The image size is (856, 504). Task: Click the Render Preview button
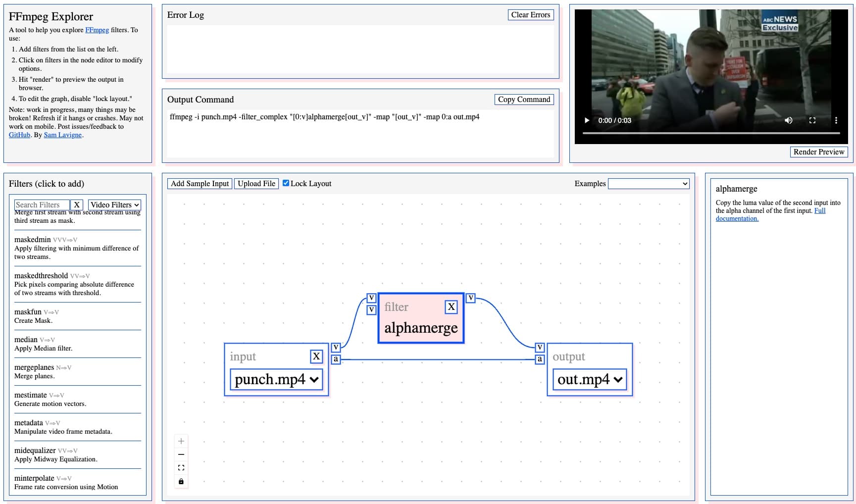819,152
